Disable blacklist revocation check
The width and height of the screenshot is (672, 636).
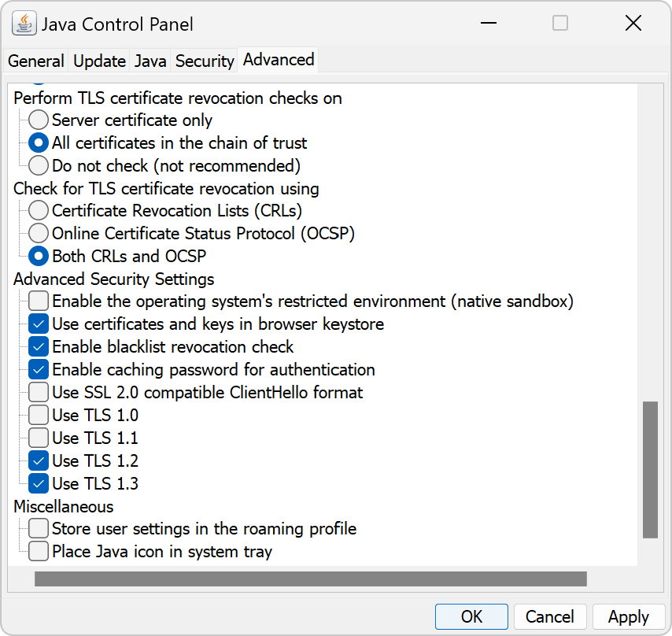tap(38, 346)
